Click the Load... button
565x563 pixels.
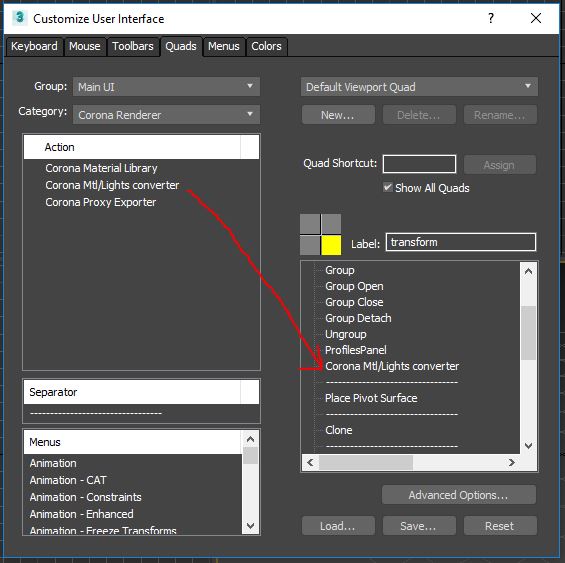338,526
